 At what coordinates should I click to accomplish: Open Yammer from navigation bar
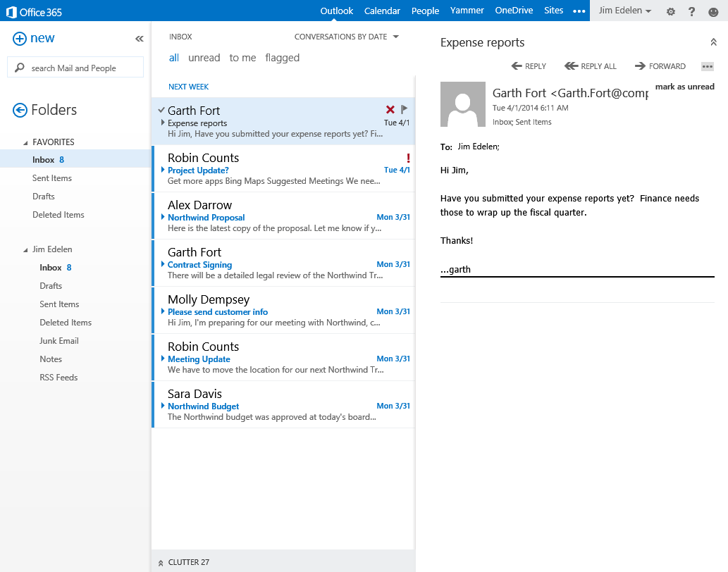467,11
